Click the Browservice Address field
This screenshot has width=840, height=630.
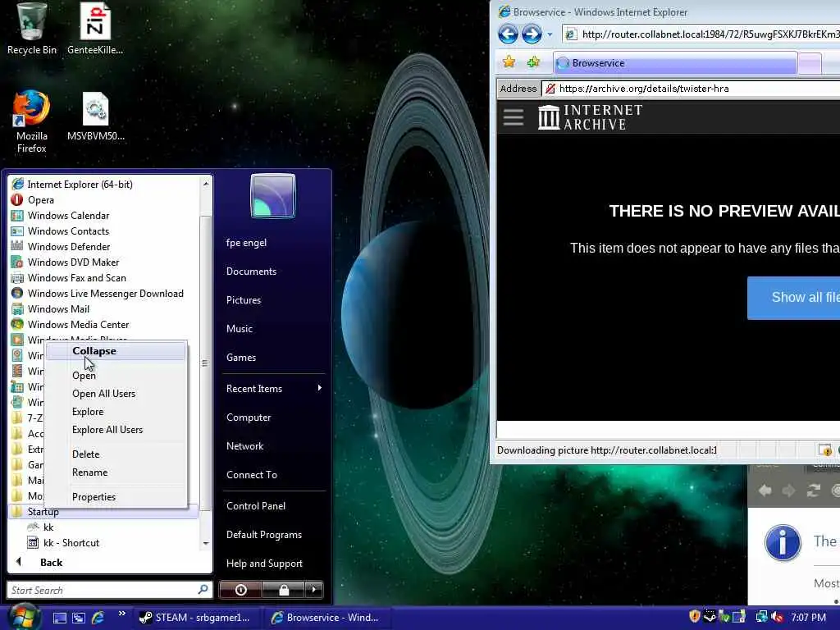click(x=691, y=89)
